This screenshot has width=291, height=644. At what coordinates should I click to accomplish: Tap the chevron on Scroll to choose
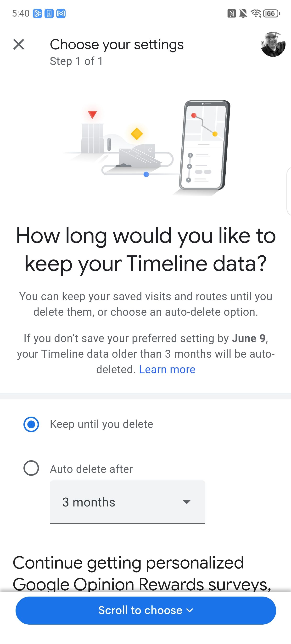pos(190,610)
